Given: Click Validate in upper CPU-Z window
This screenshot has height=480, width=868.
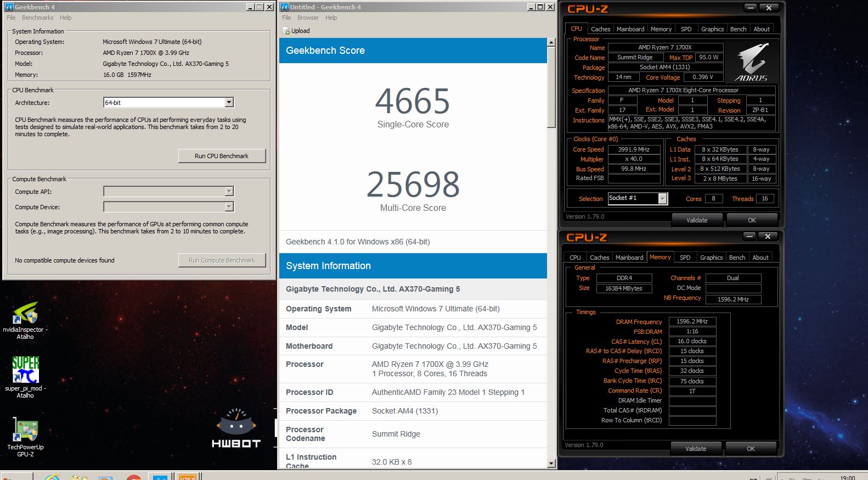Looking at the screenshot, I should 697,220.
